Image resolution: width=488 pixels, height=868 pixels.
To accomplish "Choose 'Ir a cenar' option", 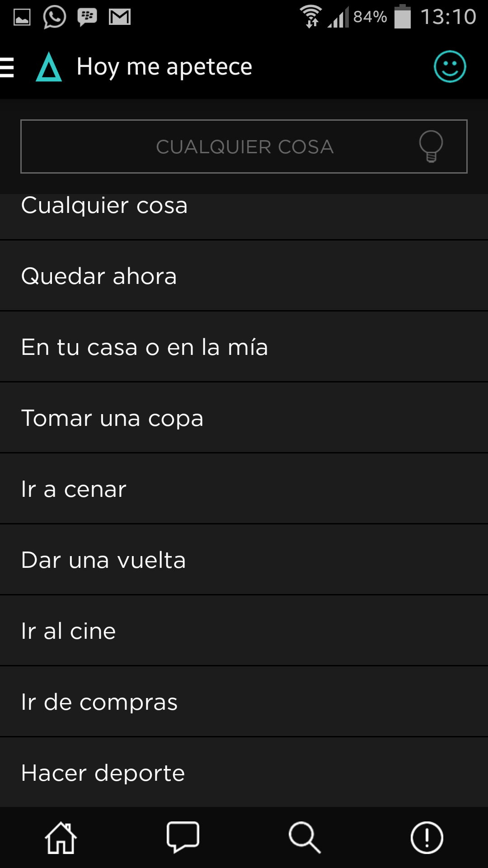I will pos(244,489).
